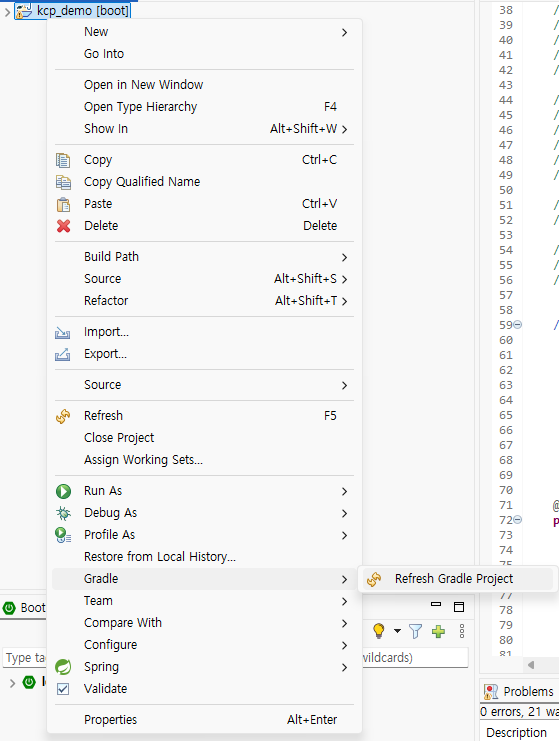Switch to the Problems tab
Viewport: 559px width, 741px height.
(x=520, y=692)
